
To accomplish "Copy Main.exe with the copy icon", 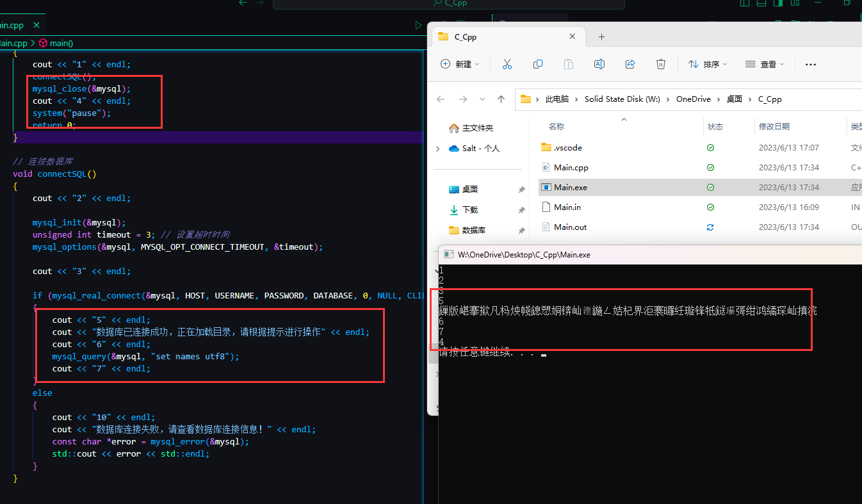I will click(538, 64).
